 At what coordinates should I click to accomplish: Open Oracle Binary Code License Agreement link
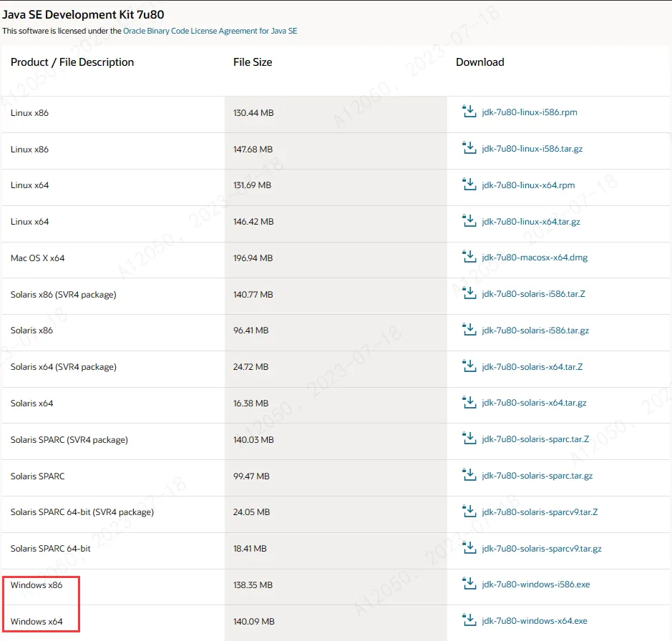pyautogui.click(x=210, y=31)
